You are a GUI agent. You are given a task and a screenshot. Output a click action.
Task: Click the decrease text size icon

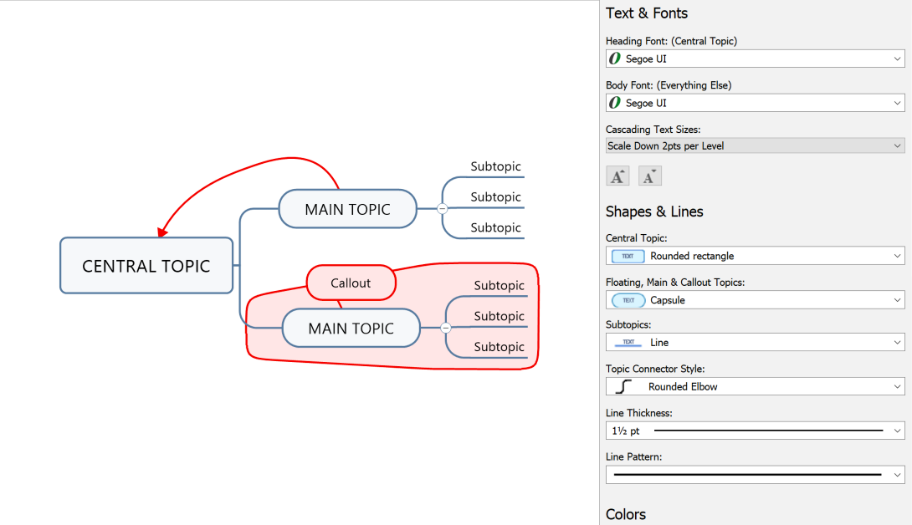coord(650,177)
